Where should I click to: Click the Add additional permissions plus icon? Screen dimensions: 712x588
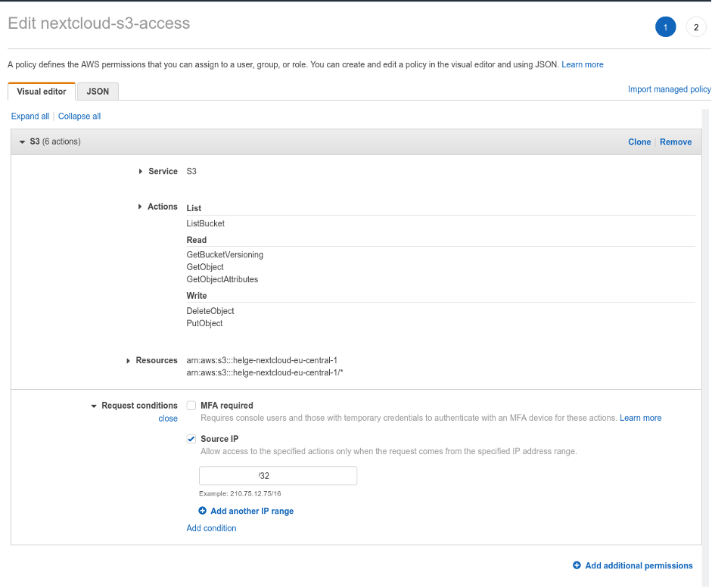click(577, 565)
